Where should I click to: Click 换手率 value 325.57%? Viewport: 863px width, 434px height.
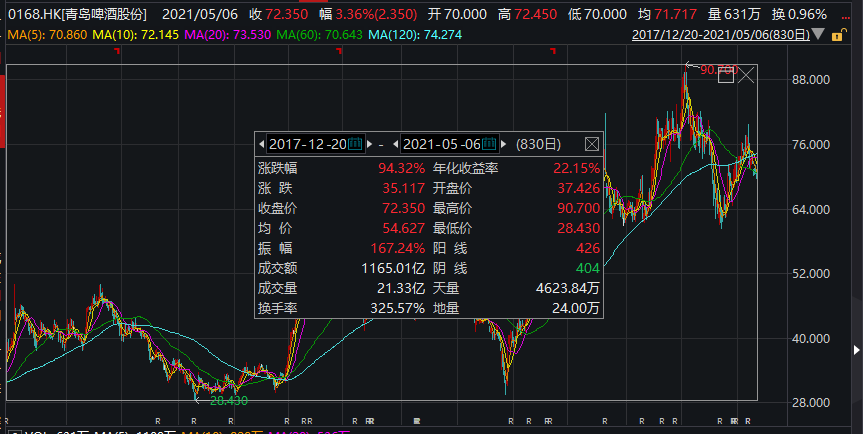[x=398, y=308]
